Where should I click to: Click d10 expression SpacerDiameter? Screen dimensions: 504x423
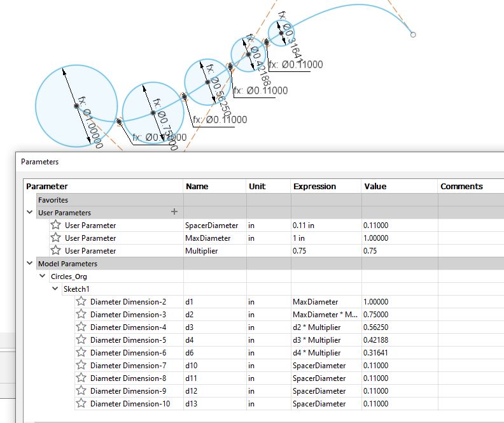click(x=319, y=366)
